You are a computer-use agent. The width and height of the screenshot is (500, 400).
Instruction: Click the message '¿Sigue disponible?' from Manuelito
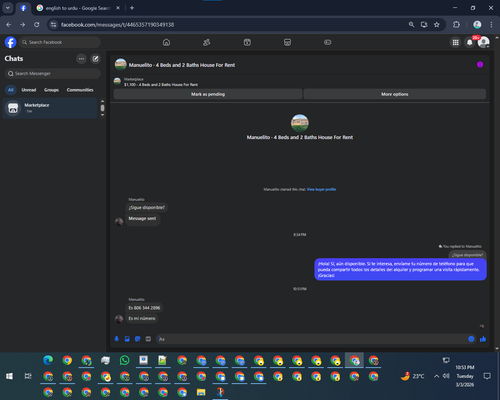(x=147, y=207)
